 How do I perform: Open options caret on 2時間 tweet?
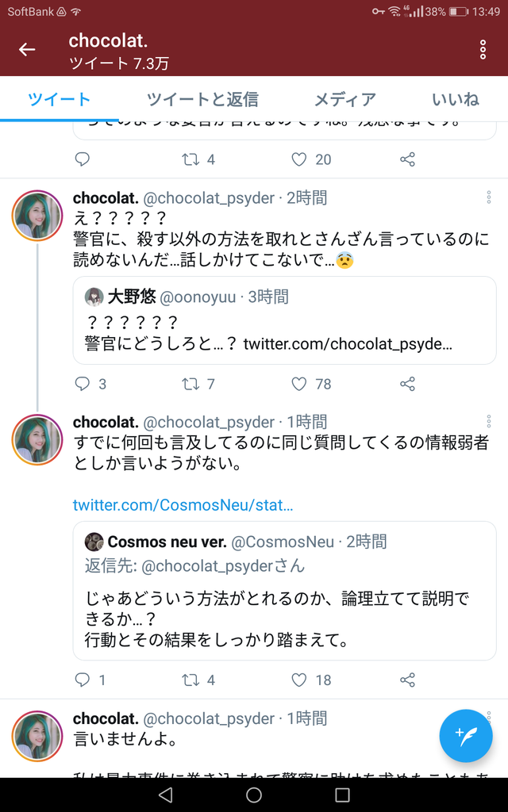point(488,197)
